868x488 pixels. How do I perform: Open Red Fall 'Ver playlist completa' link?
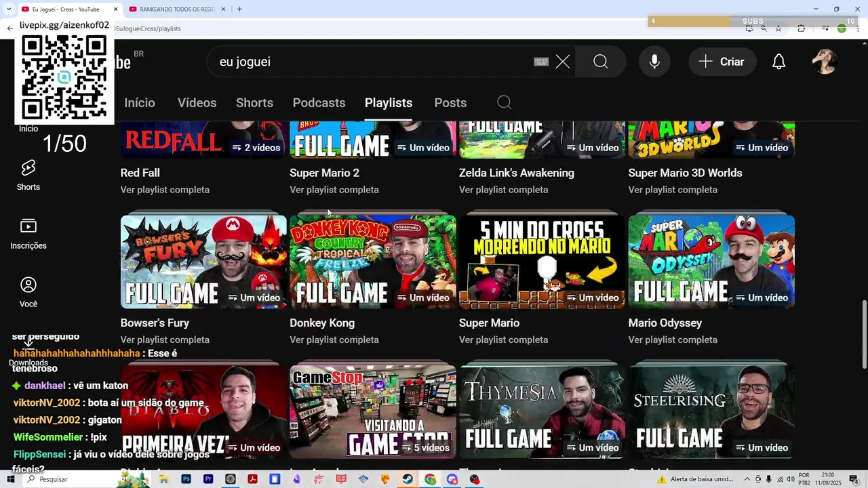click(165, 190)
